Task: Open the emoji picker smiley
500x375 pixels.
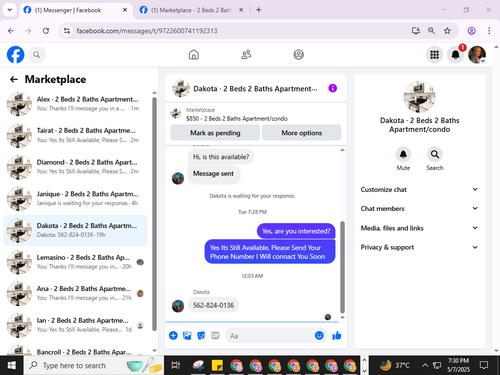Action: point(319,335)
